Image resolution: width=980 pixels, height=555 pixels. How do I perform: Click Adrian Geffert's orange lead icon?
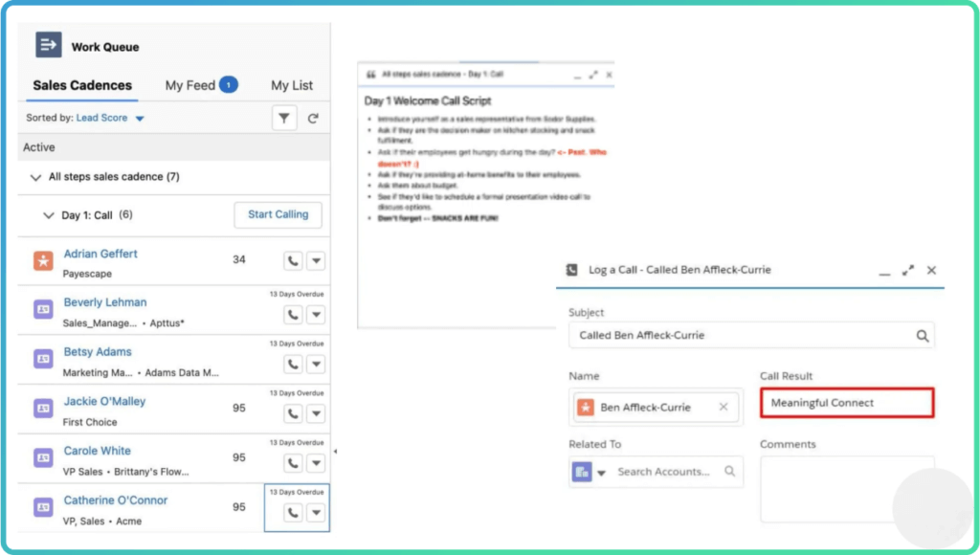click(43, 260)
